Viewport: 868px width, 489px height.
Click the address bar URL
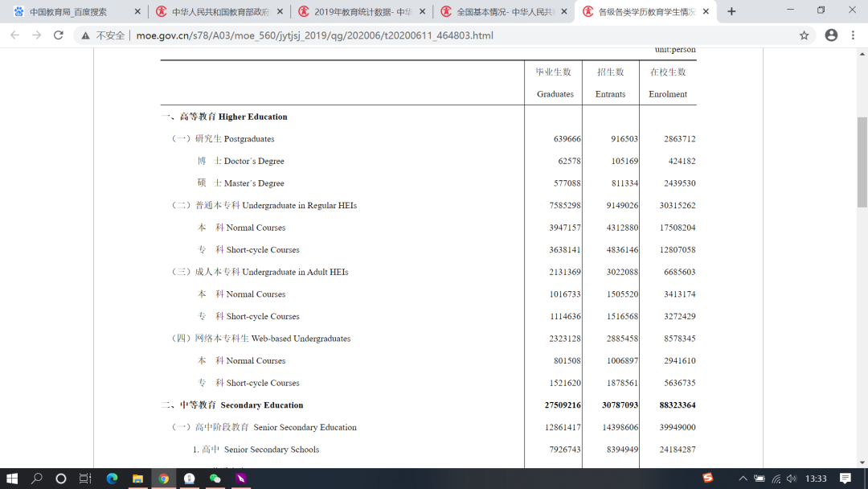(313, 35)
